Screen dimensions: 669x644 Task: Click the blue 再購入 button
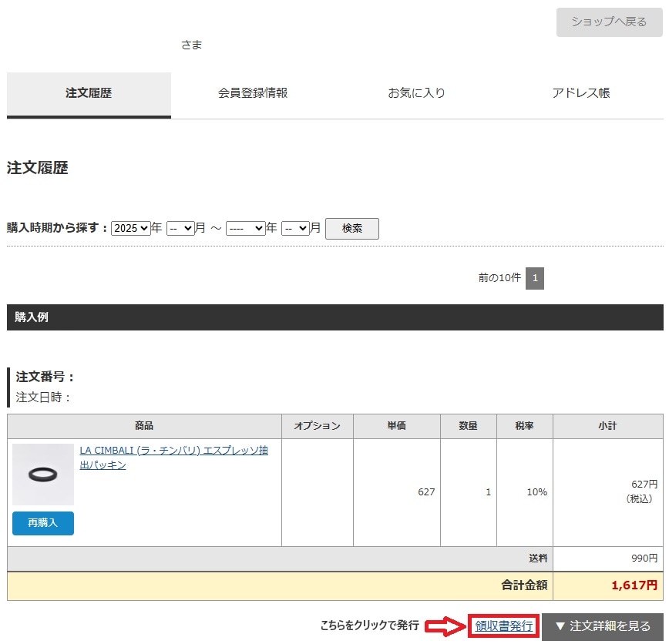43,523
